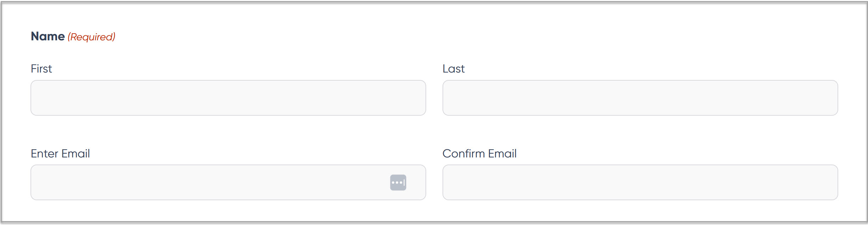Select the surname entry box

tap(640, 98)
